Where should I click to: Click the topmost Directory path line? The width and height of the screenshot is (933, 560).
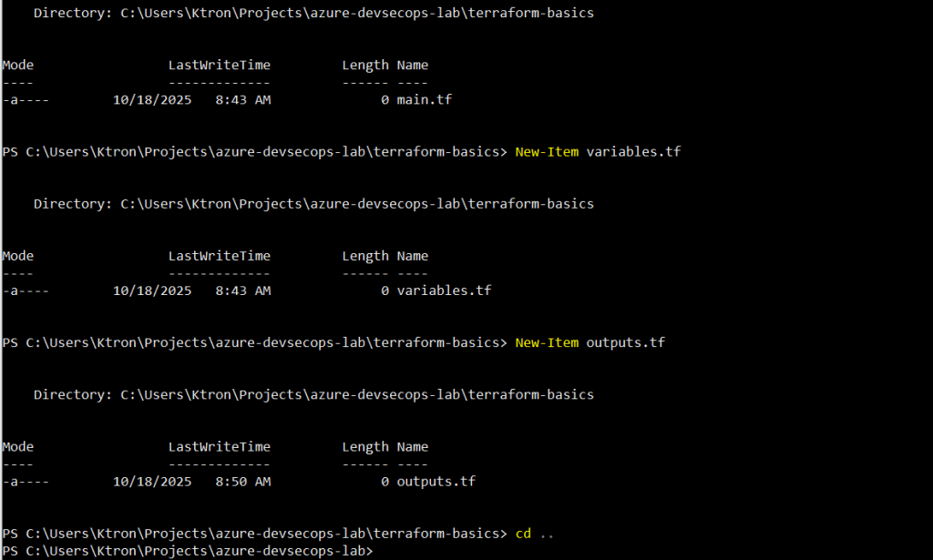[313, 14]
